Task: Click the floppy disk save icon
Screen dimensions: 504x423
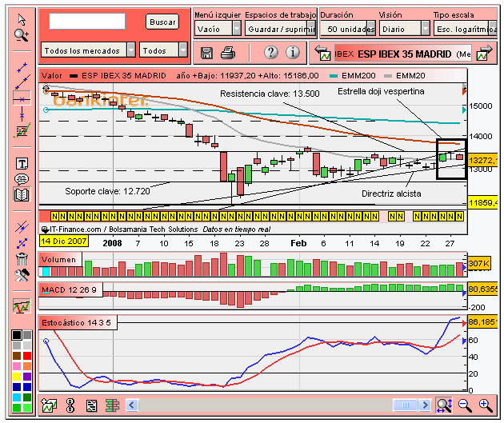Action: click(206, 53)
